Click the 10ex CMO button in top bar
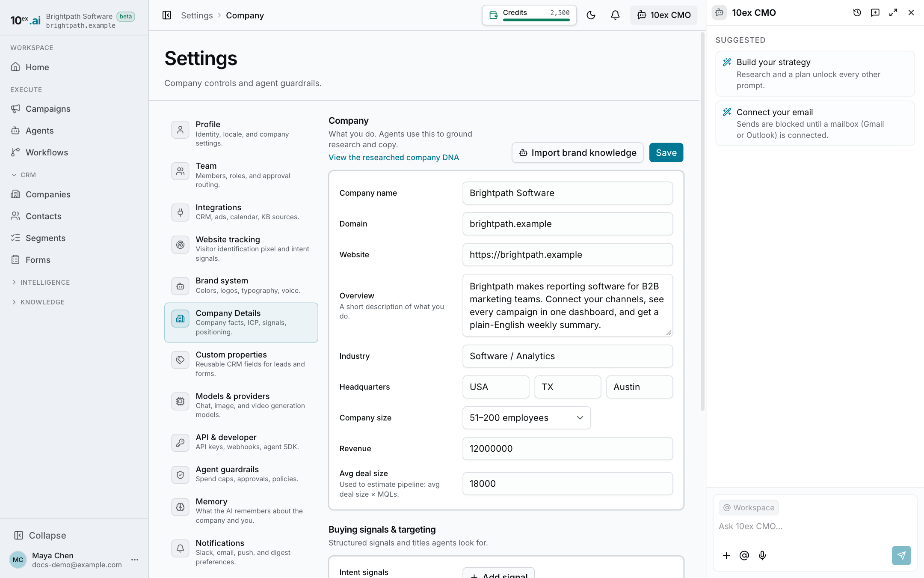 click(663, 15)
